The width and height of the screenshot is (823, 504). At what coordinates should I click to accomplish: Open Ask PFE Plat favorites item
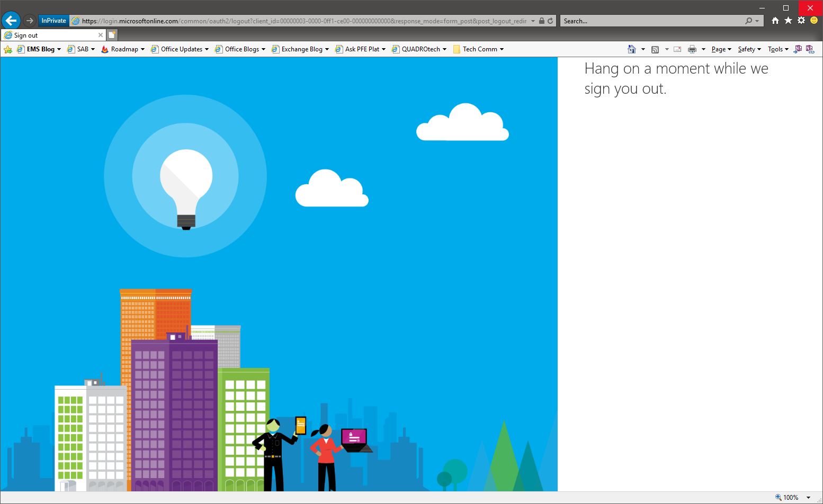click(x=360, y=49)
